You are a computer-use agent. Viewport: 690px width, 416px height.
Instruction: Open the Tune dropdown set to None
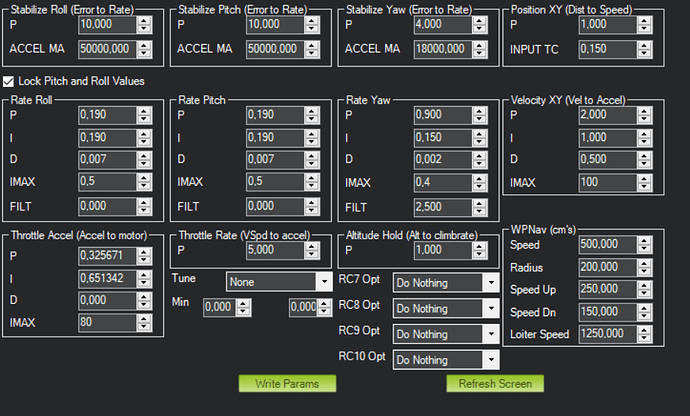[x=279, y=282]
